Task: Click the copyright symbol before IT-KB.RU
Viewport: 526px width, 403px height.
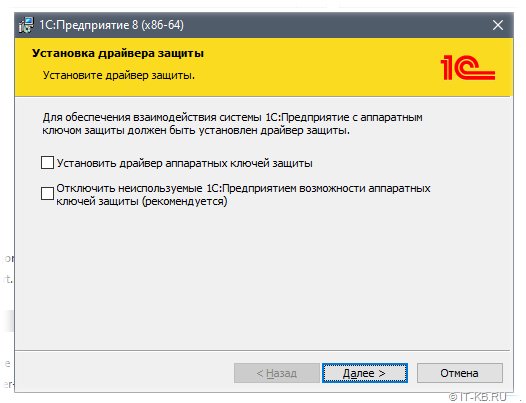Action: 453,397
